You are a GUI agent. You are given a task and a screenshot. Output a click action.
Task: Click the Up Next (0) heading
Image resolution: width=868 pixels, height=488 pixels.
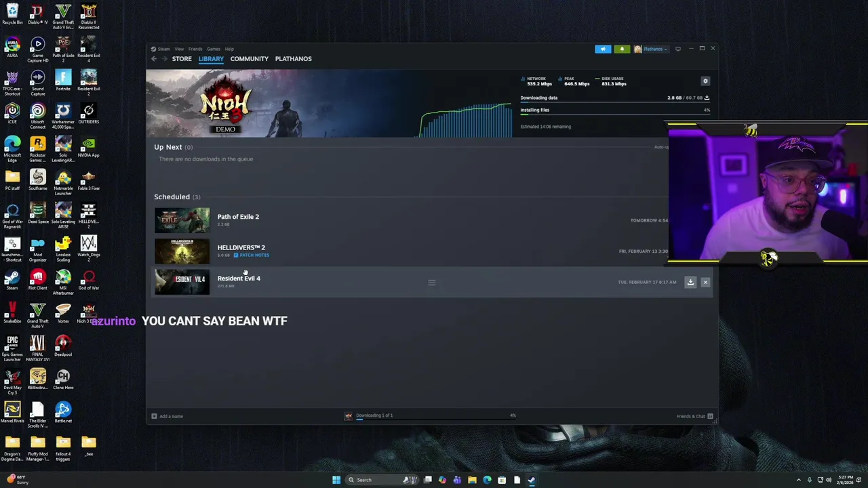point(173,147)
